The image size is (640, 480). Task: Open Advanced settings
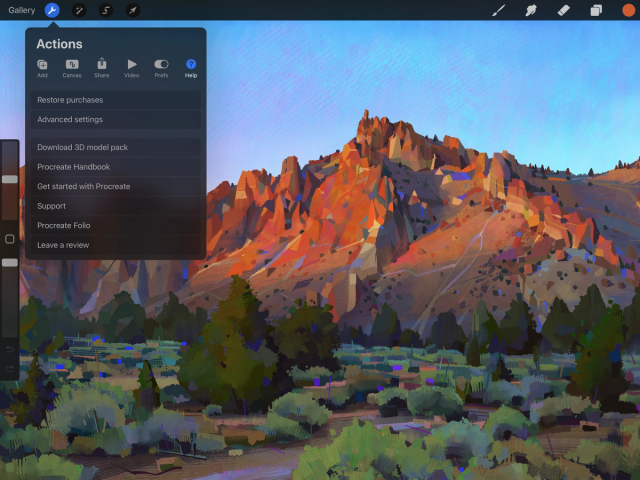coord(116,120)
